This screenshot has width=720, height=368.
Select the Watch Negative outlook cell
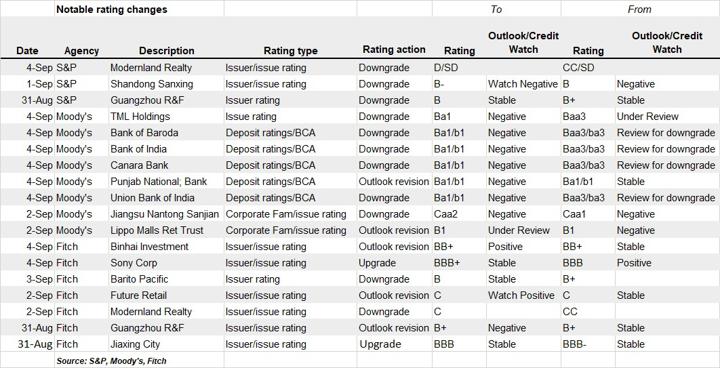click(523, 84)
